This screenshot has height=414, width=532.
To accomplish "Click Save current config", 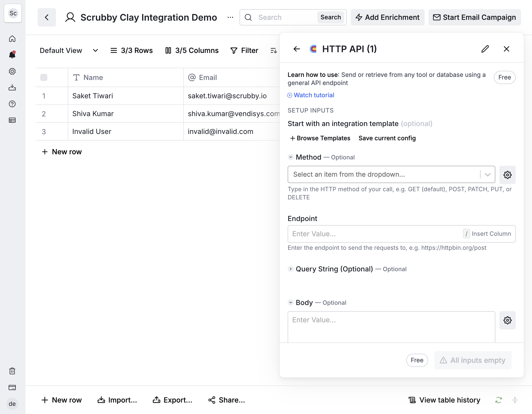I will [x=387, y=138].
